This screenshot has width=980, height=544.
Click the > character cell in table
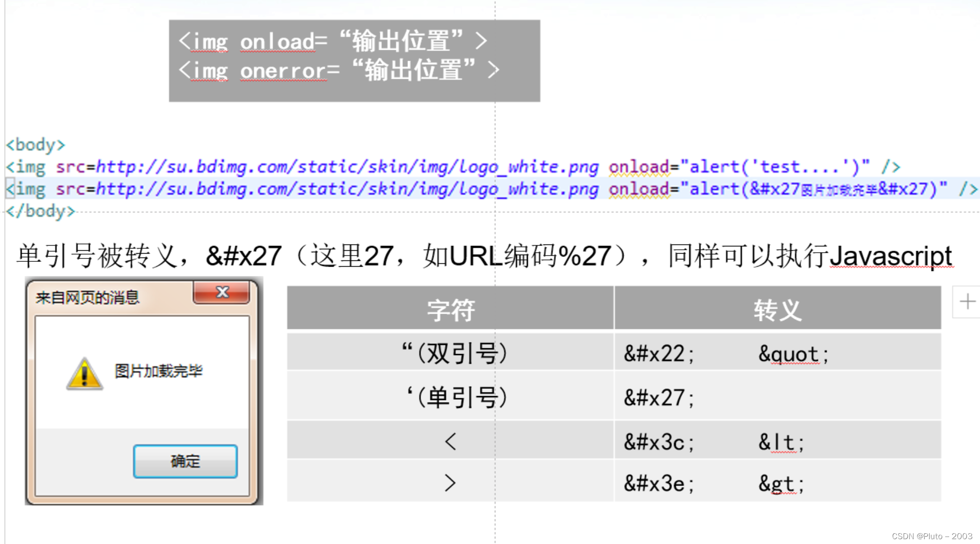coord(450,482)
